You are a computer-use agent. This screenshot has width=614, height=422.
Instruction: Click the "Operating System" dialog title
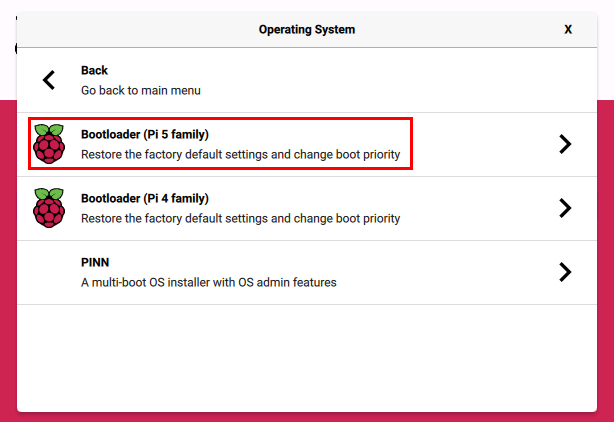pos(307,29)
